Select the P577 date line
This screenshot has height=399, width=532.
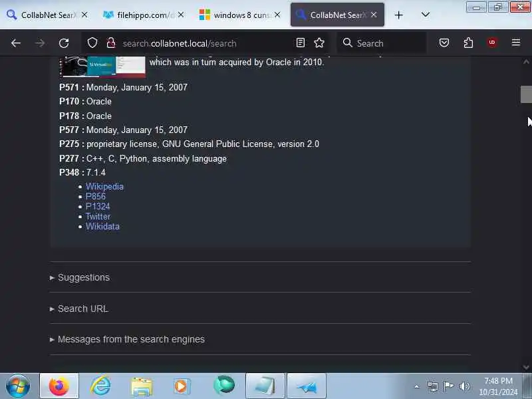point(123,130)
